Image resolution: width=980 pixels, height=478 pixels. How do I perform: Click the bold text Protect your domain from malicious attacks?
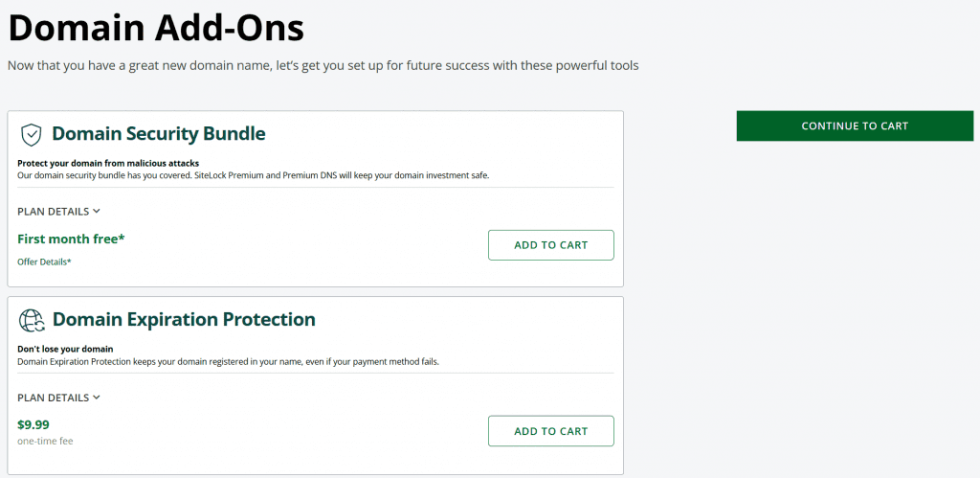[x=108, y=164]
